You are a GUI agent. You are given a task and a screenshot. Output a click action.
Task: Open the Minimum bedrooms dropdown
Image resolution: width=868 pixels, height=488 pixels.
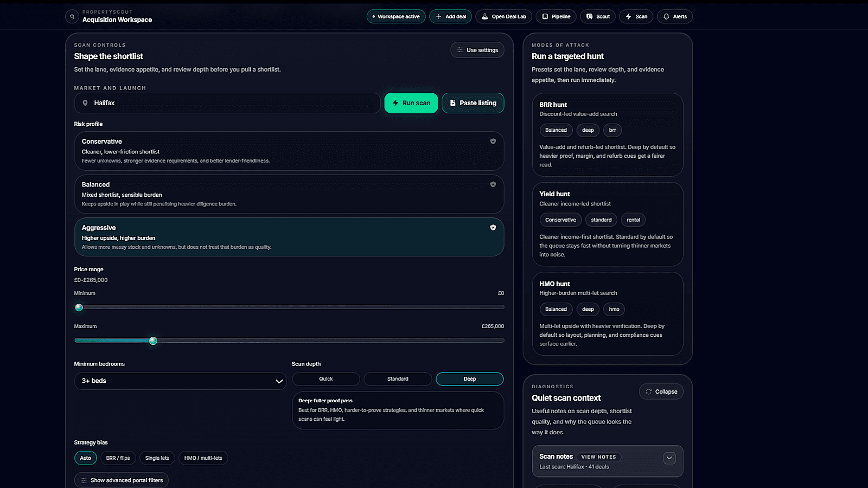coord(180,381)
